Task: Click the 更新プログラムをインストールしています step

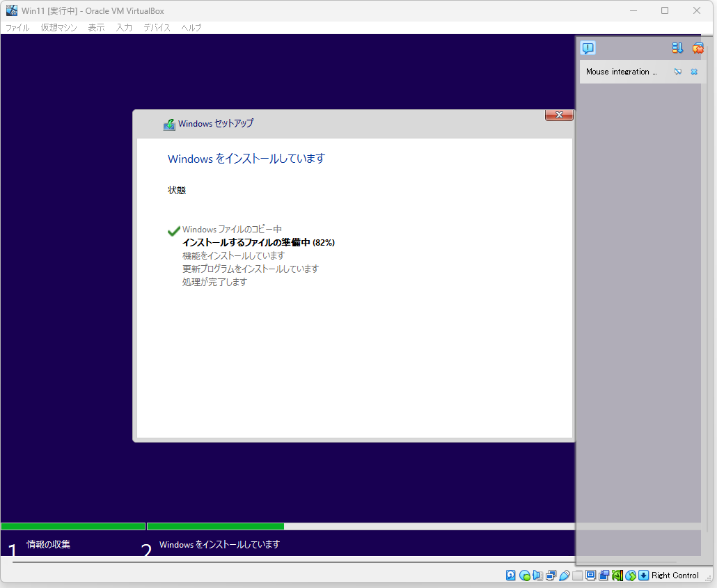Action: 251,269
